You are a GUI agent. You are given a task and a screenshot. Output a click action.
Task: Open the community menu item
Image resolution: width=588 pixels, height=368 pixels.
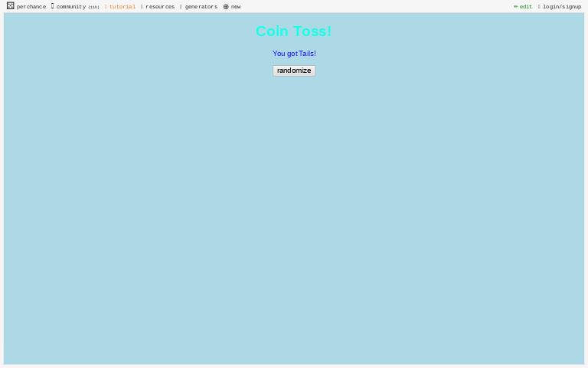tap(70, 7)
